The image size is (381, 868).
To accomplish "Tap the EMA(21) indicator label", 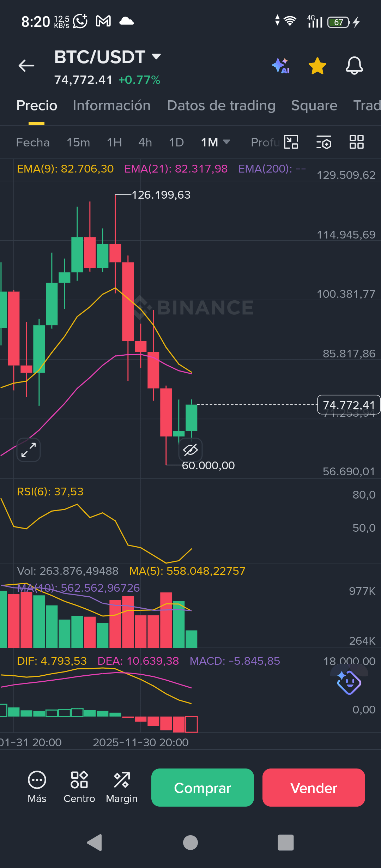I will point(176,169).
